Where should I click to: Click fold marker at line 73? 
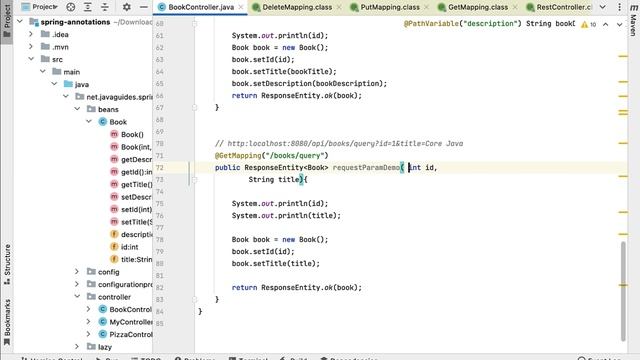(195, 180)
